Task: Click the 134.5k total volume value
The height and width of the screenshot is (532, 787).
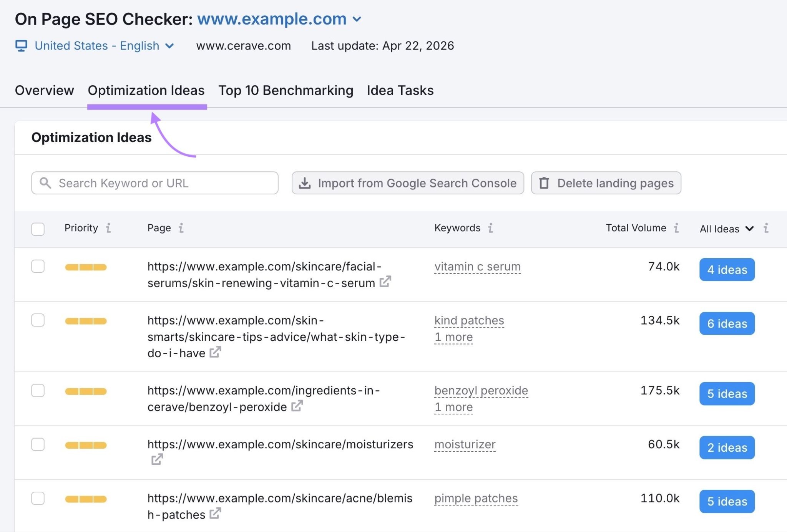Action: tap(660, 320)
